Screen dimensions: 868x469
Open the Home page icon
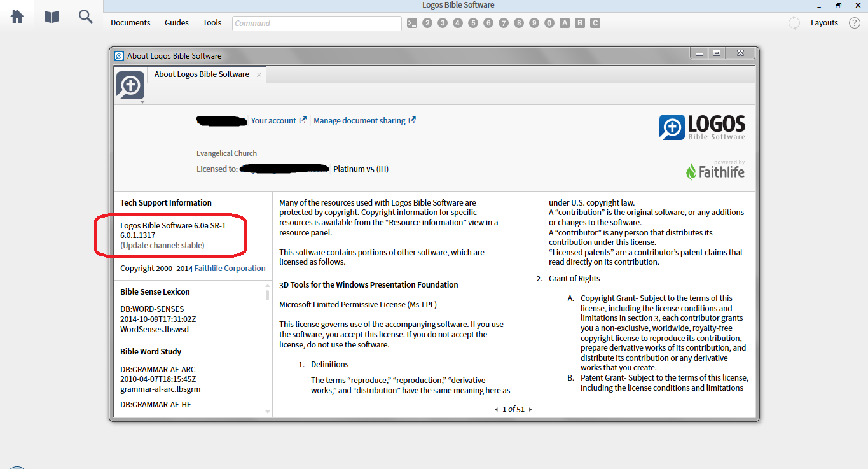pyautogui.click(x=17, y=17)
